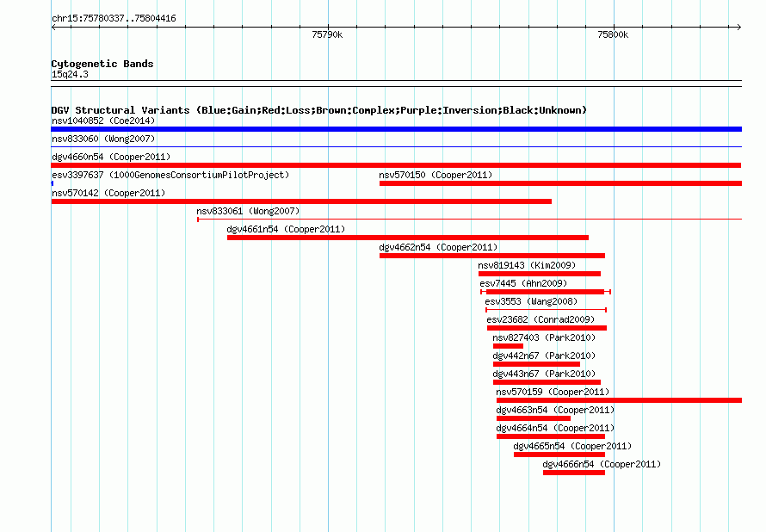Click the nsv570142 (Cooper2011) red bar
766x532 pixels.
tap(301, 201)
